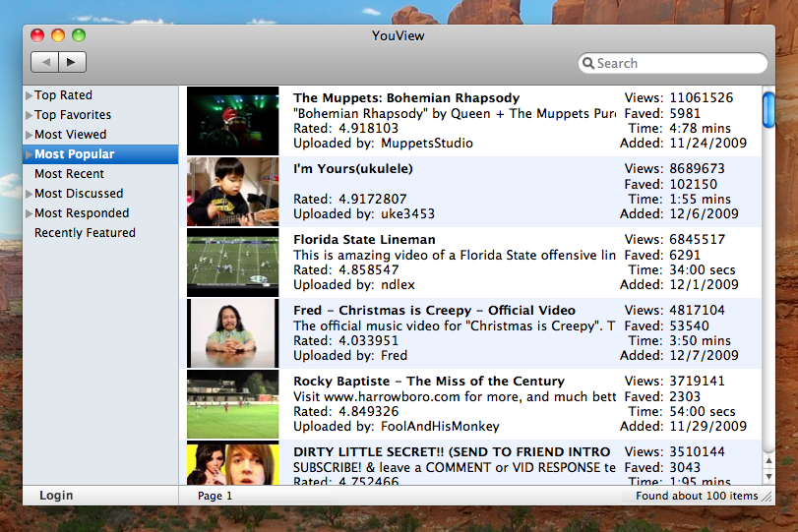Expand the Top Rated disclosure triangle

(x=29, y=95)
